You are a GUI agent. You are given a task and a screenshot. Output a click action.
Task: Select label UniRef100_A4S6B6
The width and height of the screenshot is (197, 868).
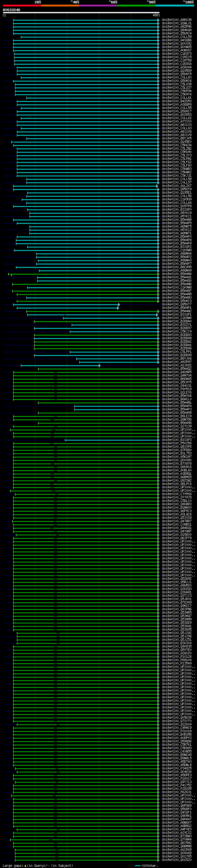[177, 40]
